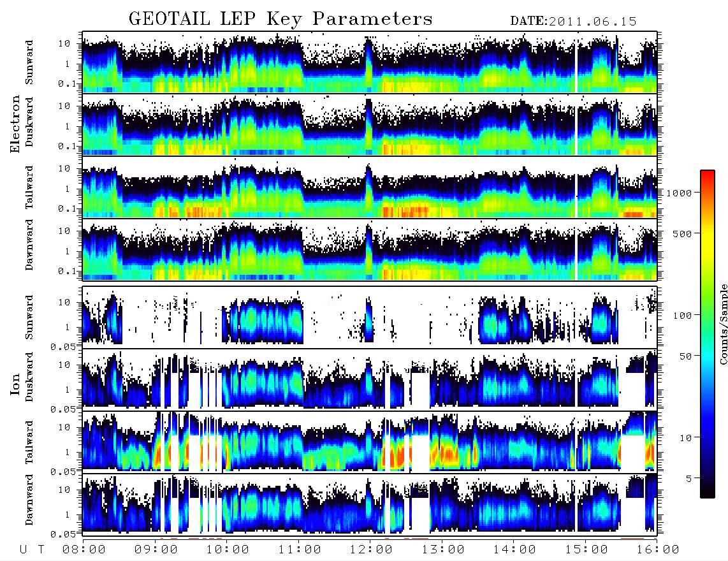Screen dimensions: 728x561
Task: Click the 15:00 time tick label
Action: coord(586,550)
